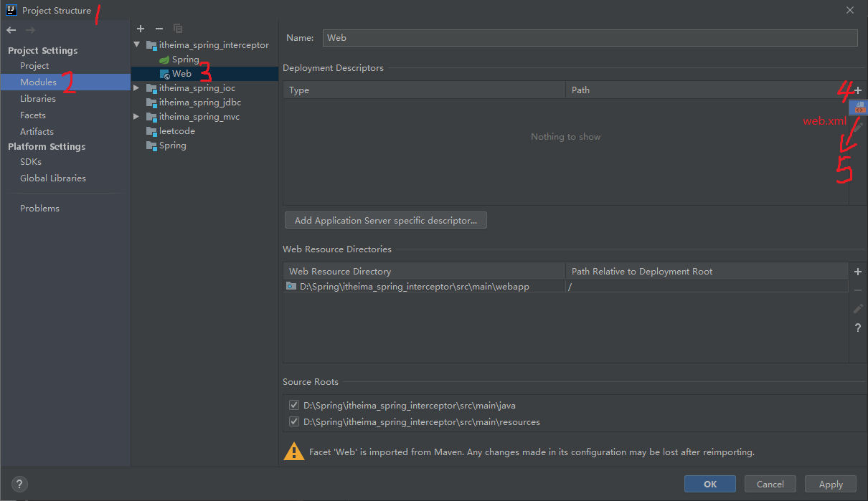Open the Project settings page

(x=34, y=66)
